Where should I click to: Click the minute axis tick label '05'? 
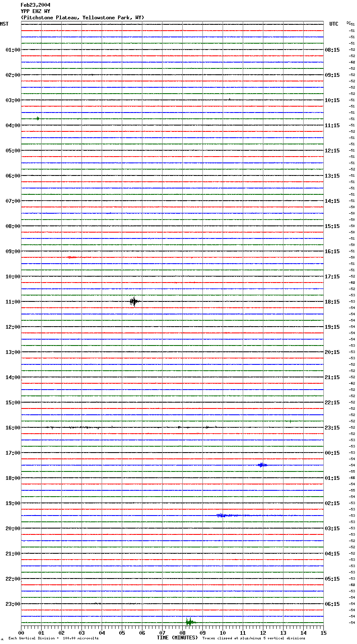click(122, 633)
